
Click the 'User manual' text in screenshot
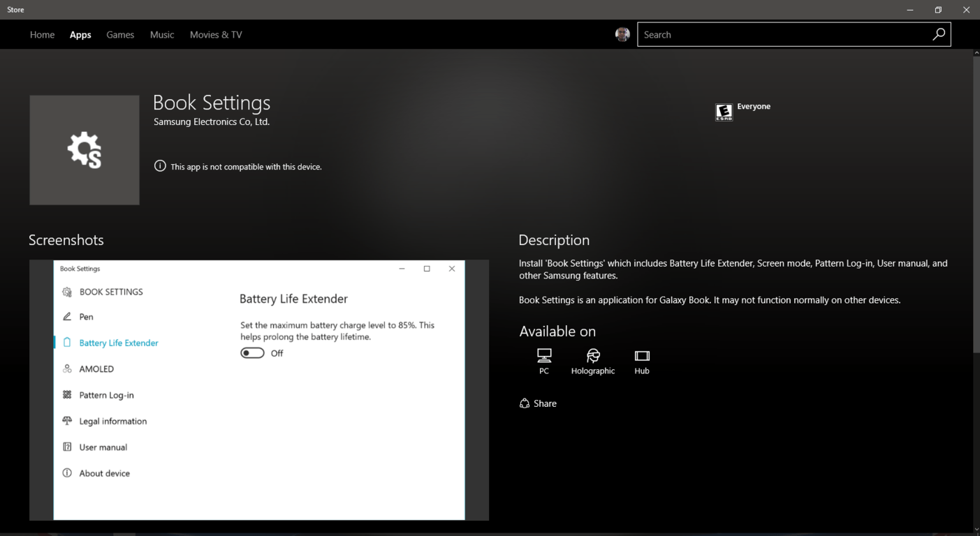[103, 447]
